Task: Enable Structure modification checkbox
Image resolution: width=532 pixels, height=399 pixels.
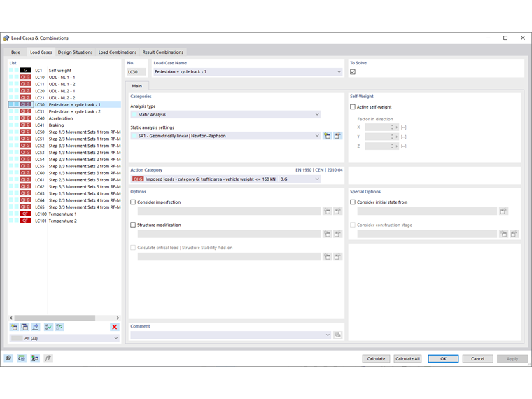Action: [133, 225]
